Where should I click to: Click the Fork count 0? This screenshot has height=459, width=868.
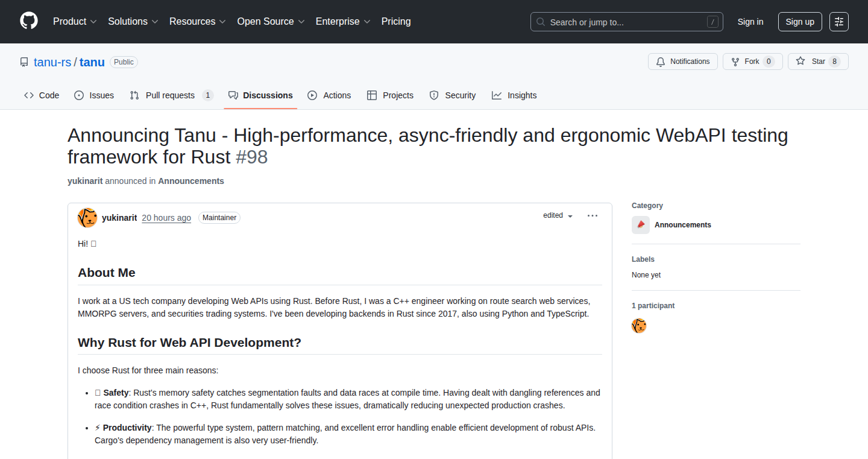point(769,62)
